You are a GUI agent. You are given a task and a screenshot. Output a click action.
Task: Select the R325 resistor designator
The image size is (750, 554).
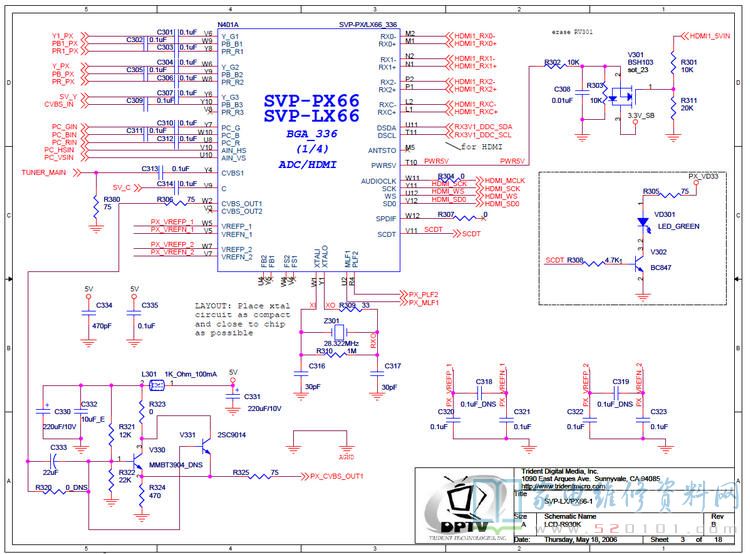241,473
